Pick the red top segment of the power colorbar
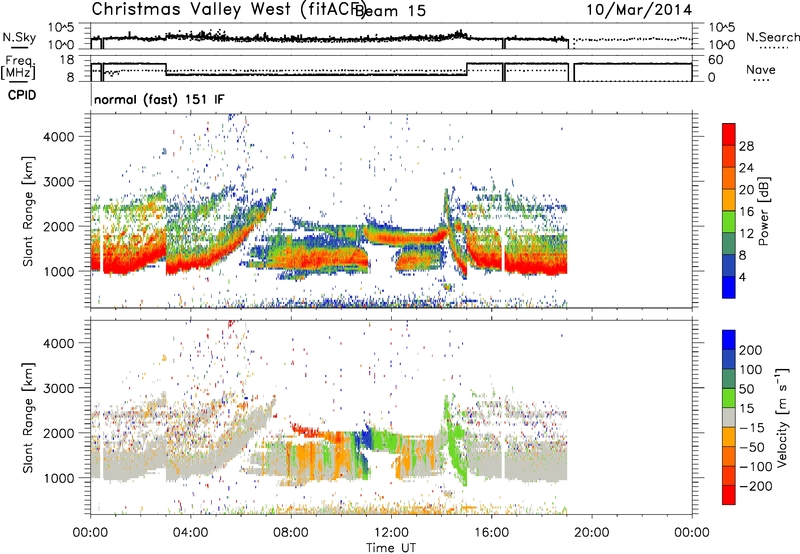Screen dimensions: 800x554 (729, 134)
